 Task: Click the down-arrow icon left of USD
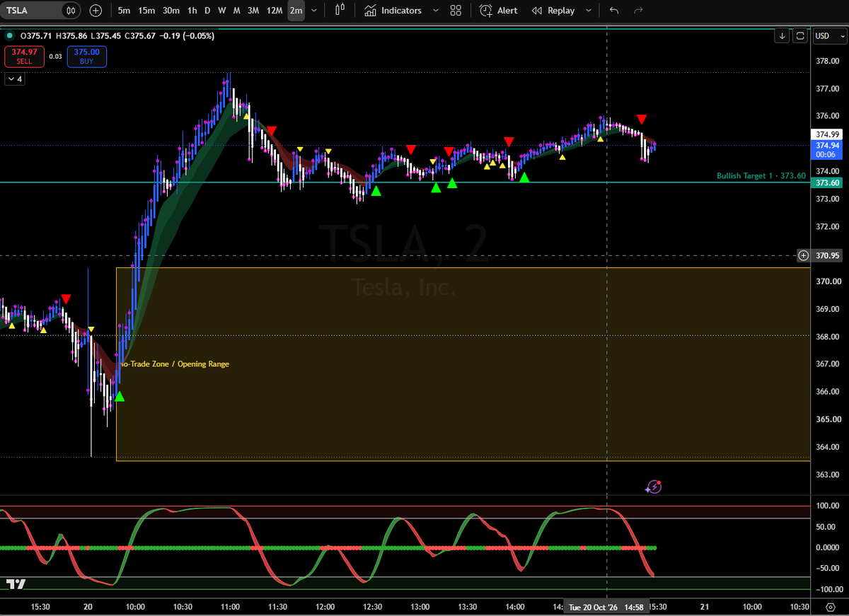click(782, 36)
